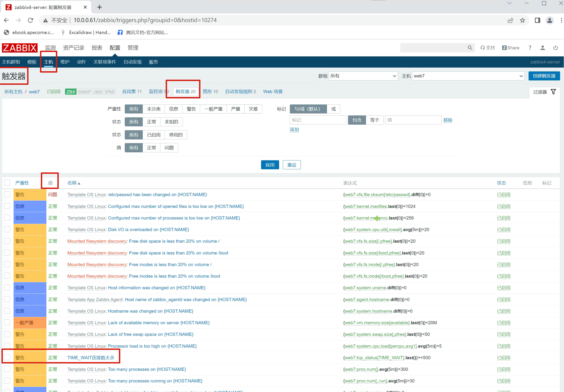Click the 标记 tag name input field

[318, 120]
